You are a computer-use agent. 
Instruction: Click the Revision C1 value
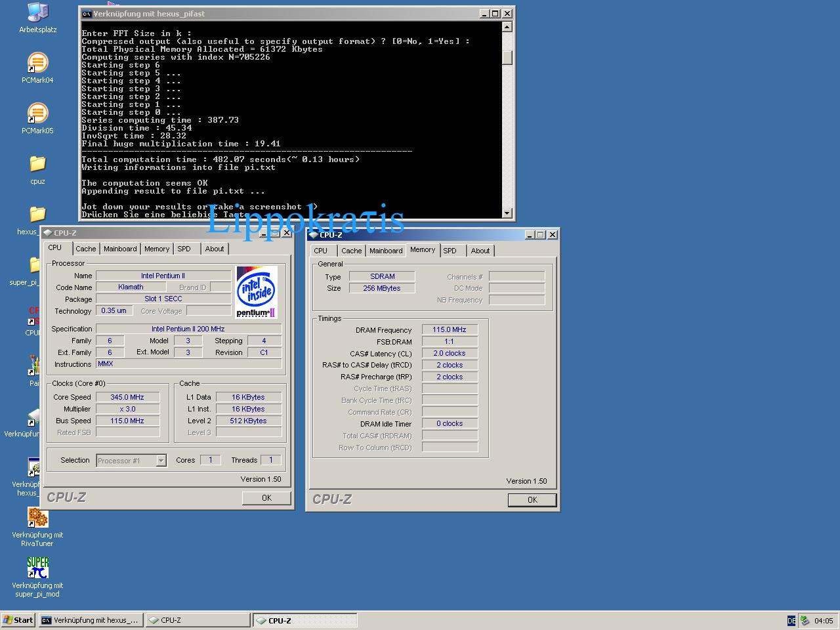(x=264, y=352)
